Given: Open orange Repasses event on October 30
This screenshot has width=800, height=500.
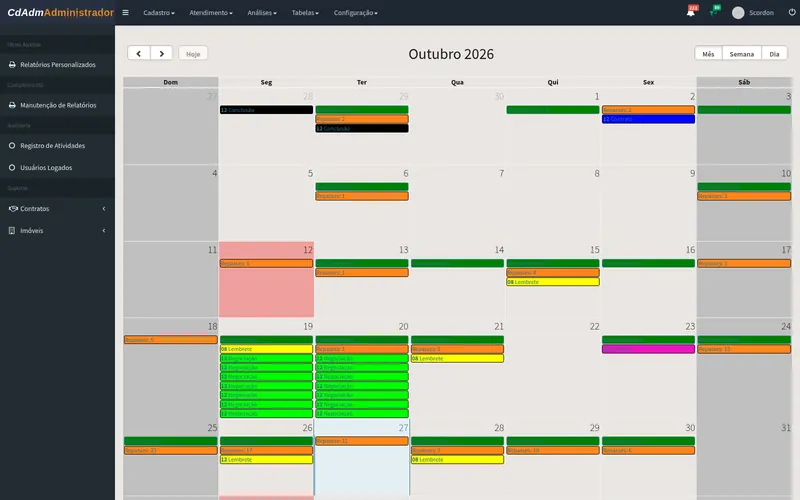Looking at the screenshot, I should [648, 451].
